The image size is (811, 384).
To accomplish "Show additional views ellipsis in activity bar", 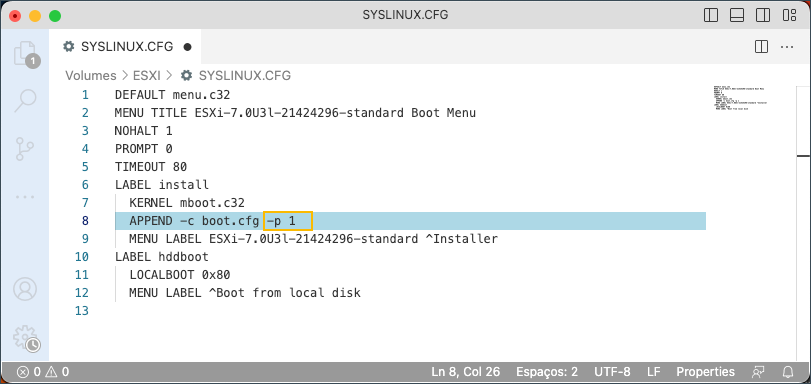I will 25,197.
